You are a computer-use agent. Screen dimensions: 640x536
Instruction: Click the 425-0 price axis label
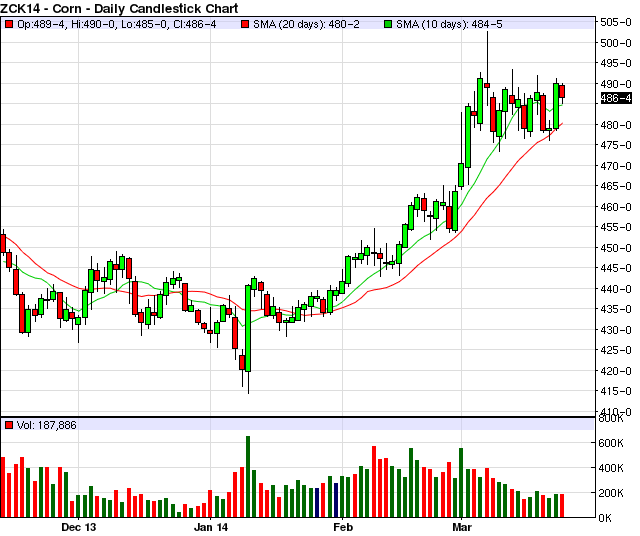click(x=616, y=350)
